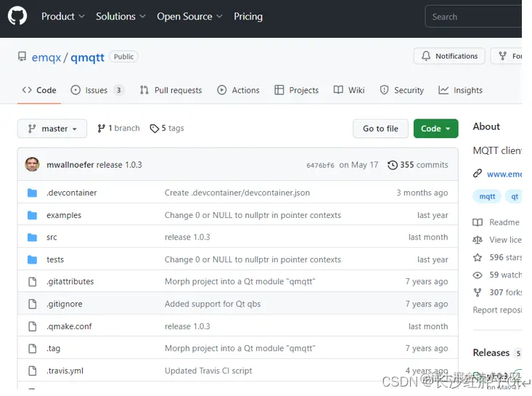View the 1 branch link
The height and width of the screenshot is (396, 532).
pyautogui.click(x=118, y=128)
